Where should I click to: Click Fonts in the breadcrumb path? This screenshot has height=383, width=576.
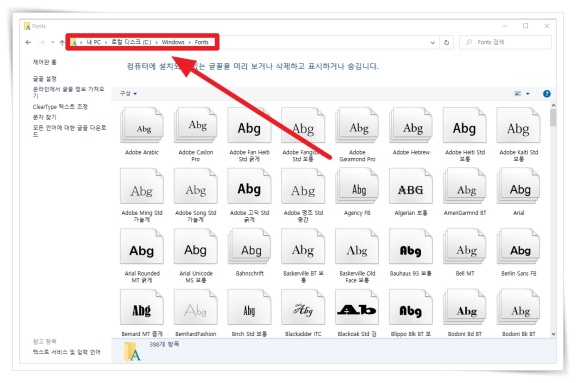coord(201,42)
